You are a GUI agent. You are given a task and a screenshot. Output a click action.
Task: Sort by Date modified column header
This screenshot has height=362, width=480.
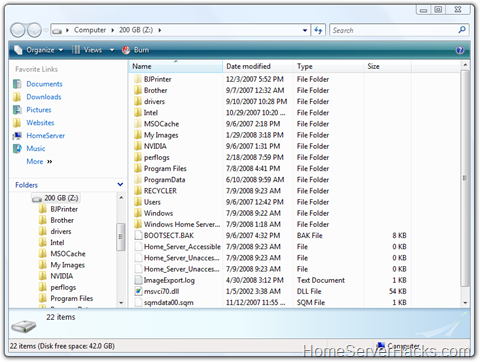click(x=258, y=66)
